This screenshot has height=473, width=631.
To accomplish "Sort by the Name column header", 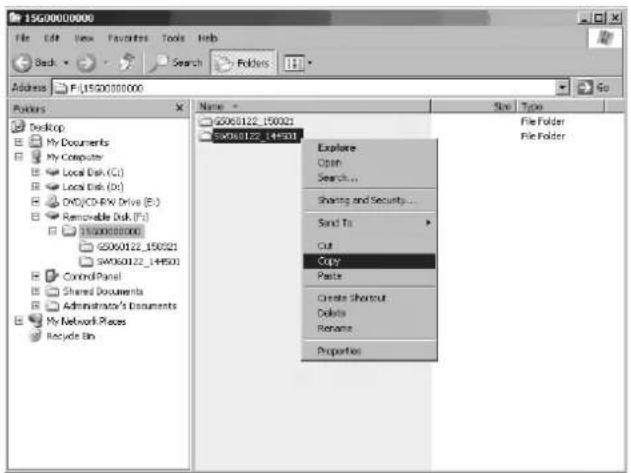I will [x=313, y=106].
